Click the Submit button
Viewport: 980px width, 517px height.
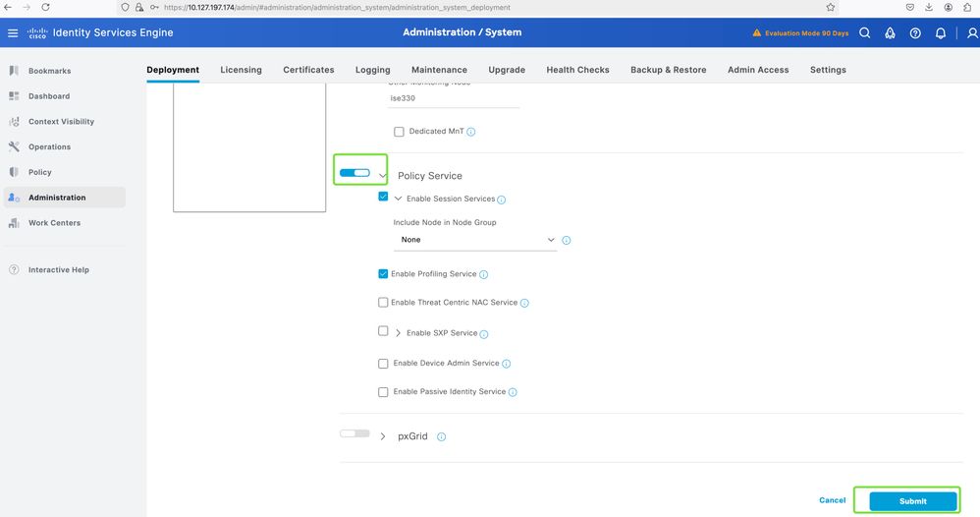pyautogui.click(x=912, y=501)
